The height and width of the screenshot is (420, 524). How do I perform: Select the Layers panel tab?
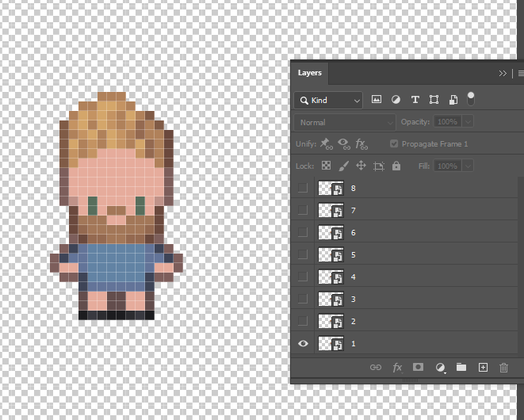(x=310, y=73)
